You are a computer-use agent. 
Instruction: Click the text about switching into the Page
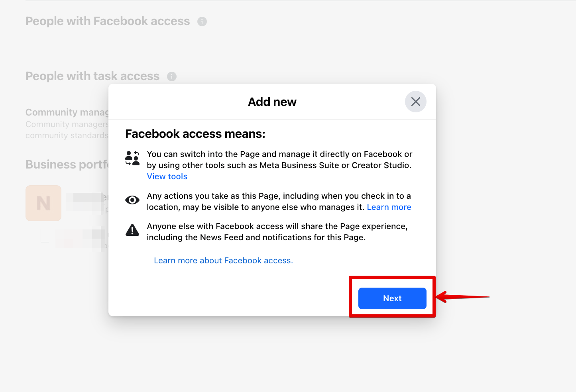point(279,160)
